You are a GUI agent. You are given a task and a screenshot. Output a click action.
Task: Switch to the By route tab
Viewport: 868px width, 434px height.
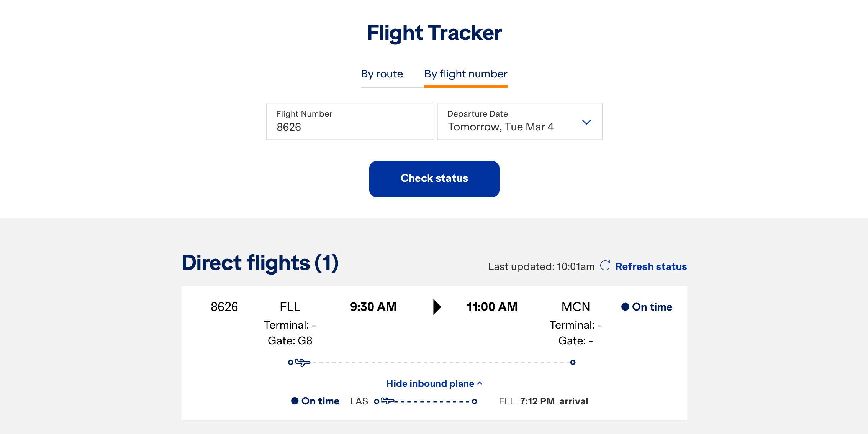point(382,74)
